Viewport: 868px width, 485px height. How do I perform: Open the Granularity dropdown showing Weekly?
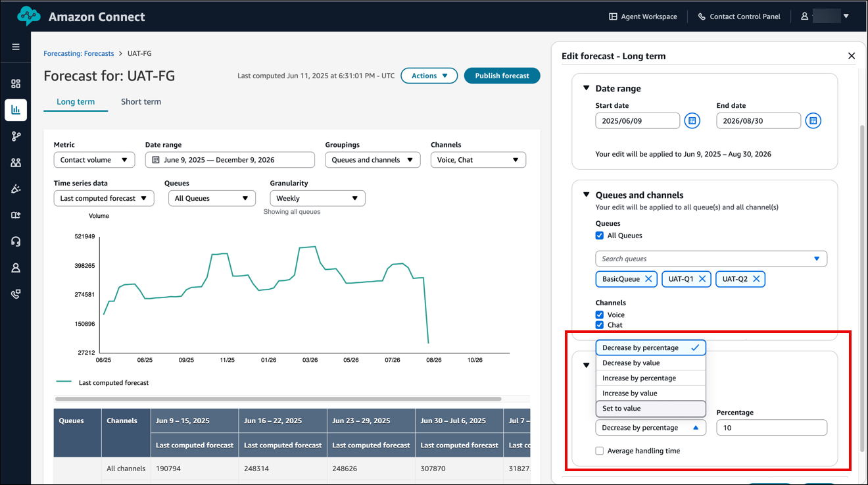point(317,197)
